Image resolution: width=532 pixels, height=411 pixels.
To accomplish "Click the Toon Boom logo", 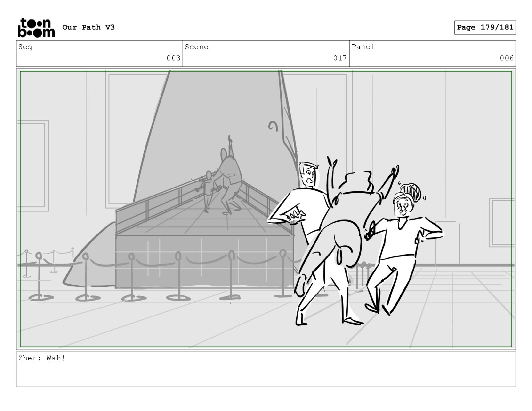I will (x=36, y=27).
